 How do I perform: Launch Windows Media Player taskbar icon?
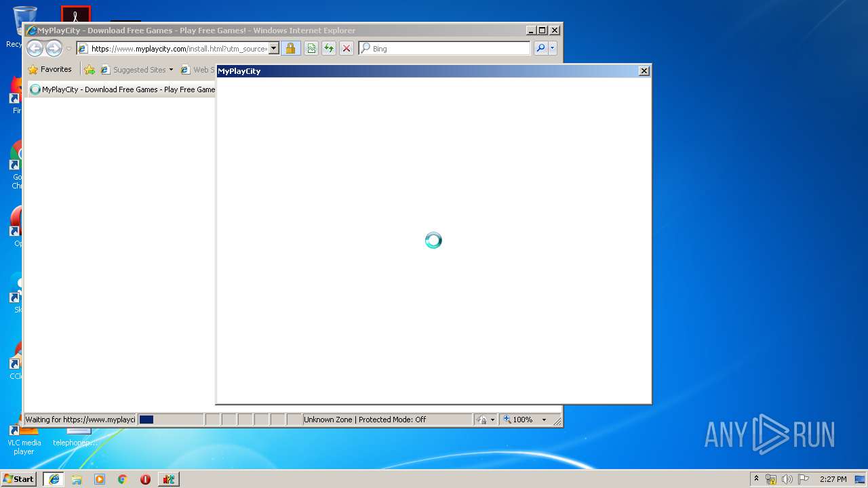100,479
